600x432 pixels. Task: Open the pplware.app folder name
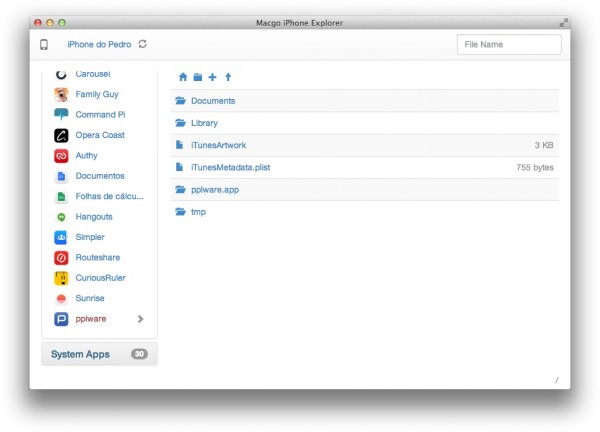tap(215, 190)
